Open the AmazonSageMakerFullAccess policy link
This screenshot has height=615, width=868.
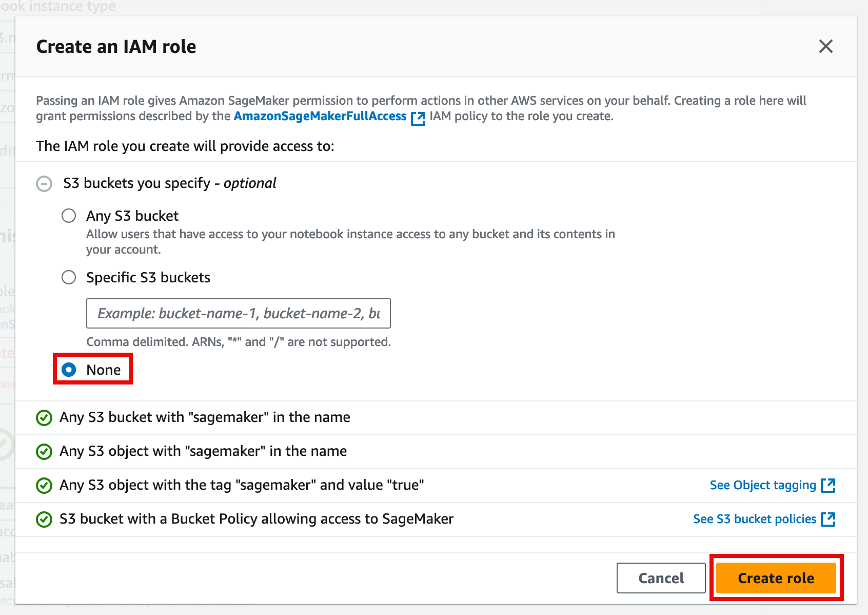[320, 117]
